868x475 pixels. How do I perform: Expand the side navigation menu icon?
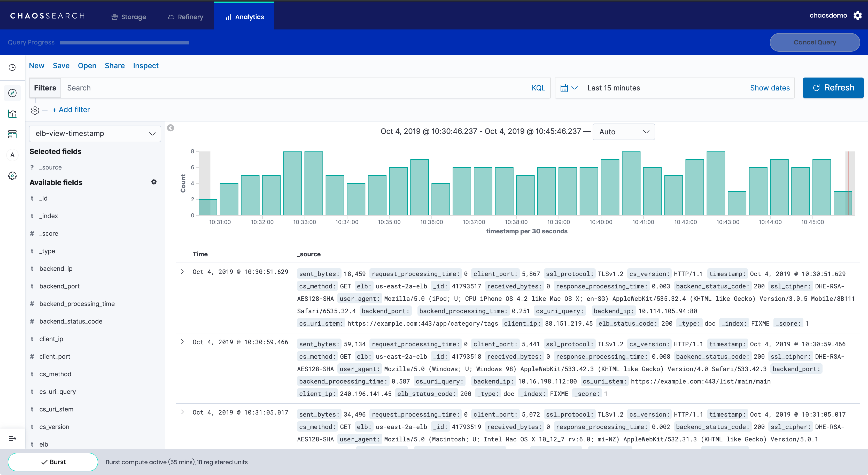point(12,439)
